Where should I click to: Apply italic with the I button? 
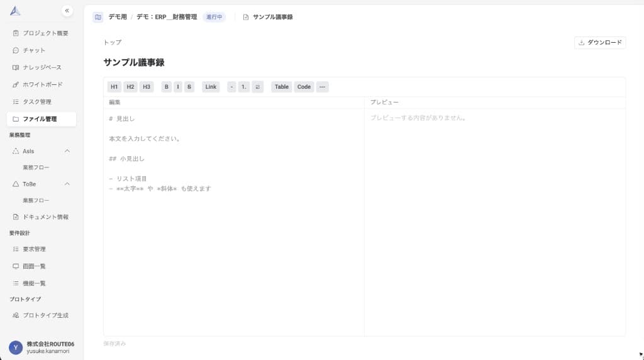click(178, 87)
